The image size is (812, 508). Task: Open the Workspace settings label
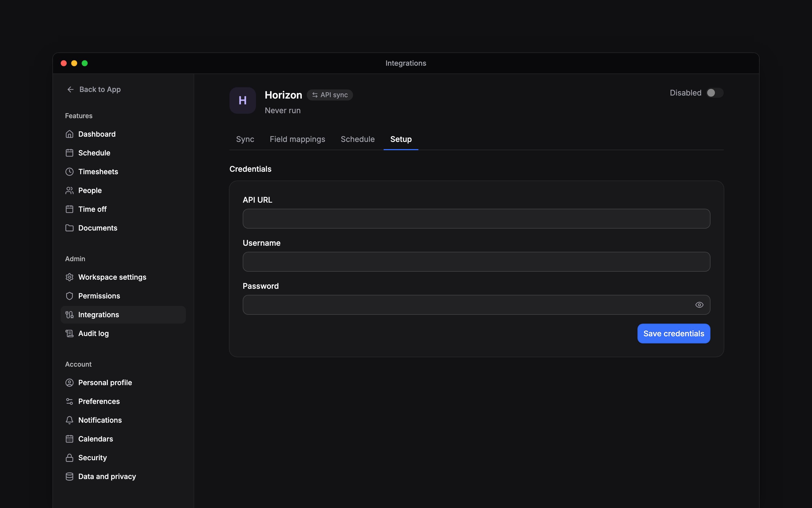click(113, 277)
